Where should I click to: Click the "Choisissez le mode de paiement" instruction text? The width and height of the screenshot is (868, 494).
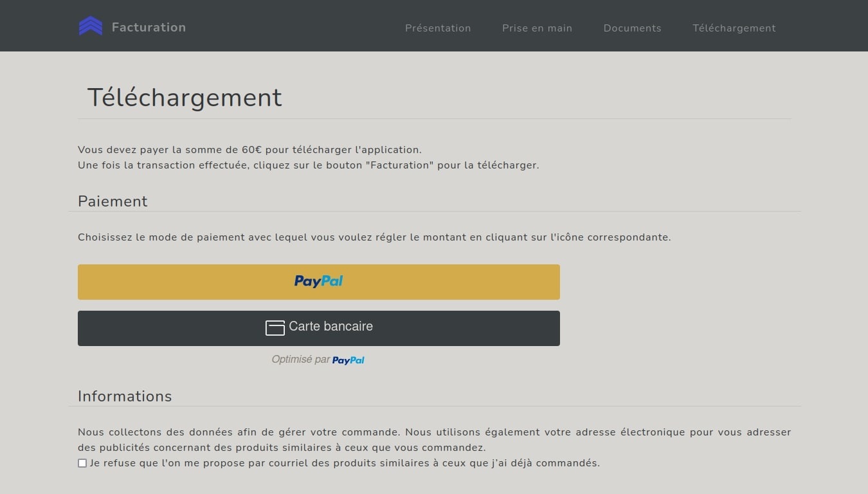374,237
